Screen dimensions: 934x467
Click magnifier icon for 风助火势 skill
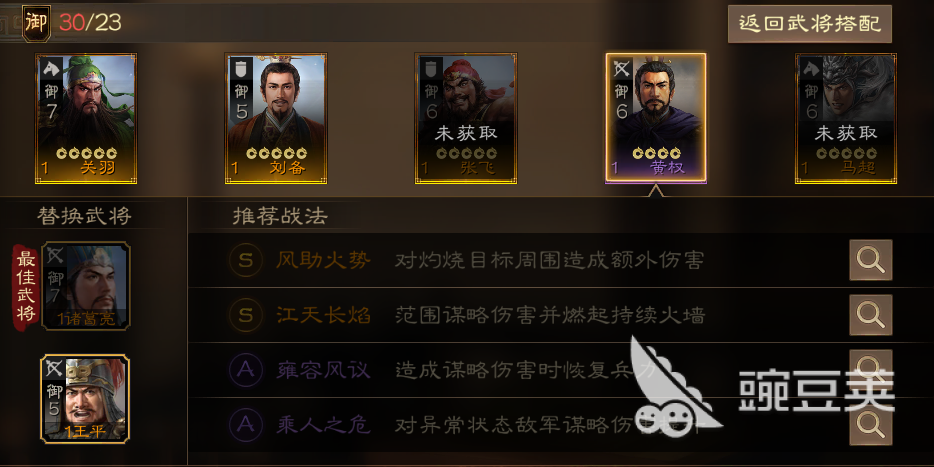click(871, 260)
